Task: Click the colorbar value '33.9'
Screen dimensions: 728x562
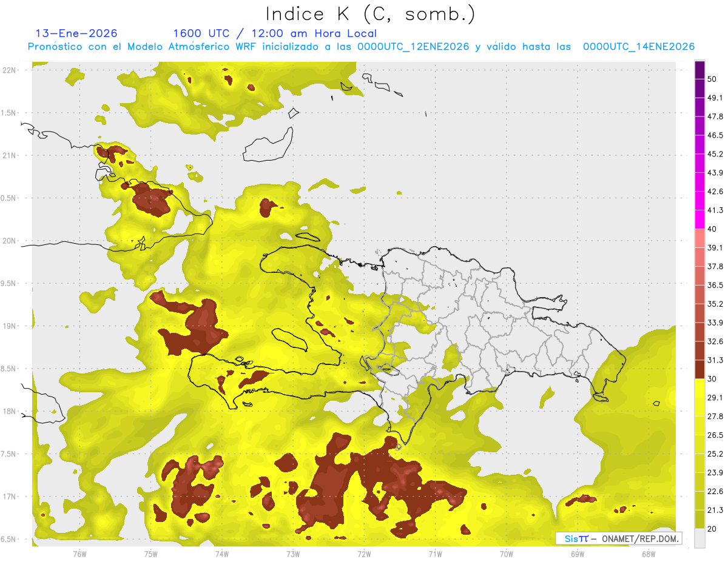Action: click(x=715, y=323)
